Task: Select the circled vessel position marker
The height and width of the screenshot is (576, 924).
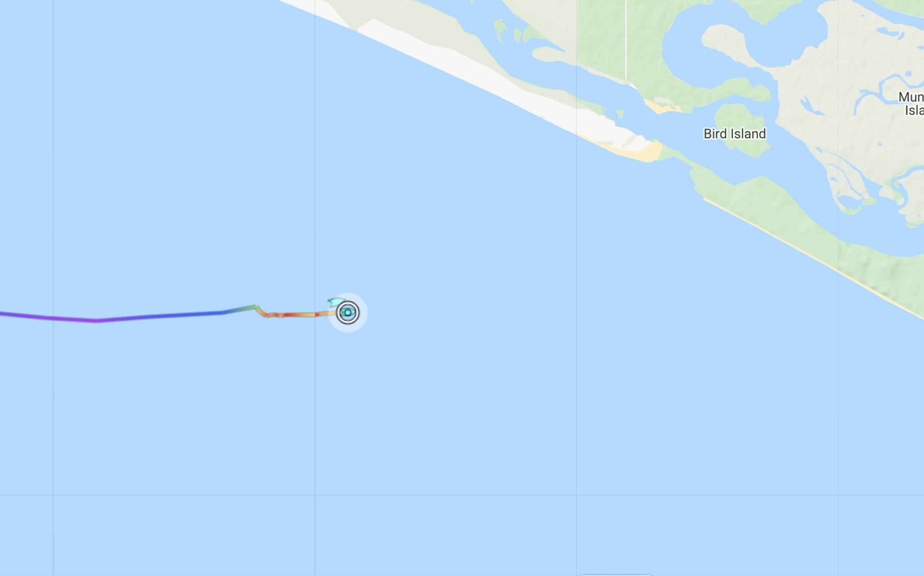Action: coord(348,312)
